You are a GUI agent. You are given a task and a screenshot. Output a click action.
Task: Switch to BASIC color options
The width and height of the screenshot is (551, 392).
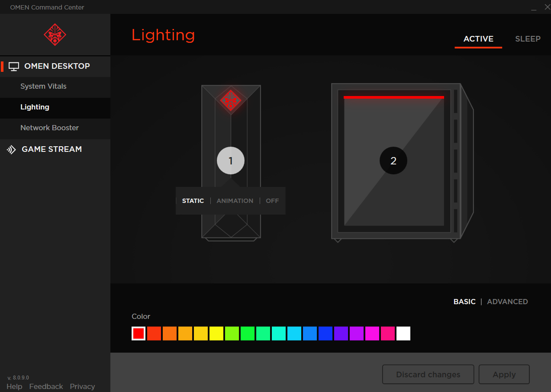click(x=464, y=302)
